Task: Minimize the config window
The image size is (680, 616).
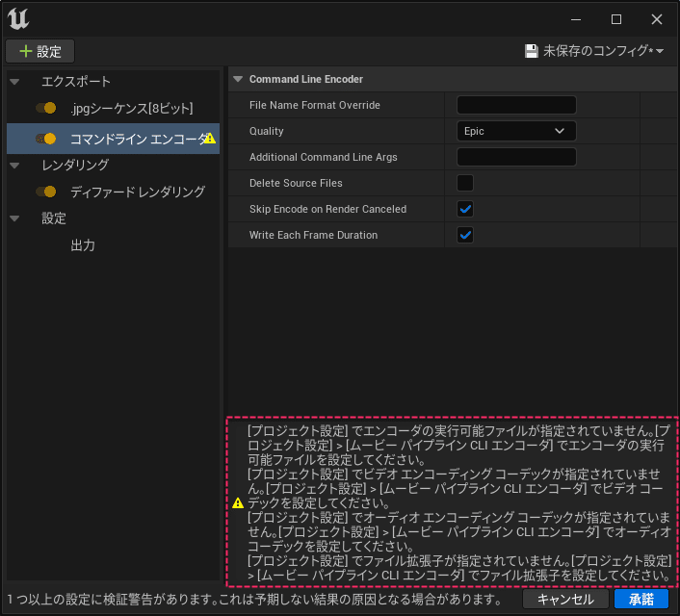Action: (x=575, y=19)
